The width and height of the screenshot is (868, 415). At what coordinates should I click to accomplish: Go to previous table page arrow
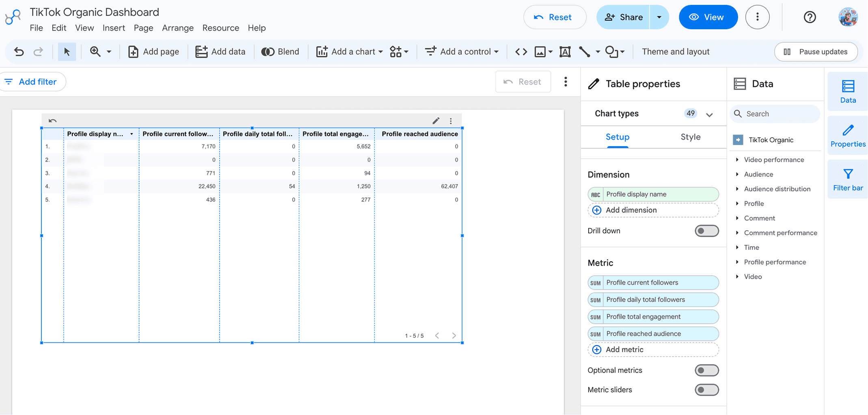pos(437,335)
